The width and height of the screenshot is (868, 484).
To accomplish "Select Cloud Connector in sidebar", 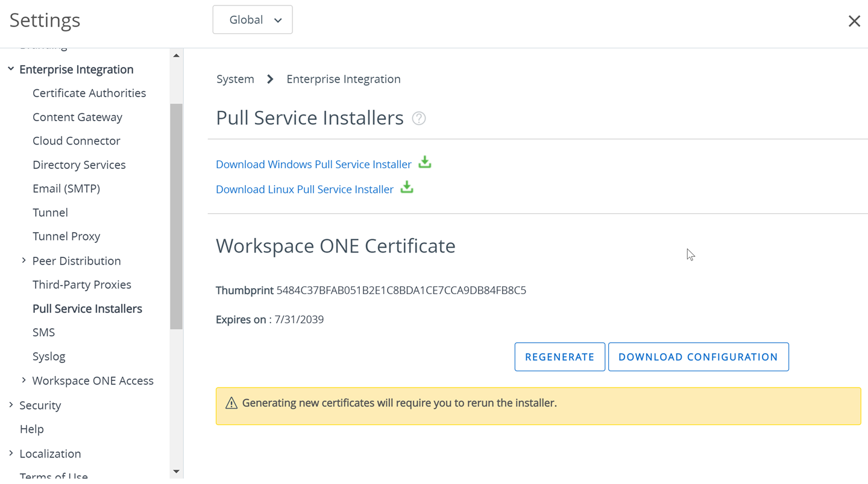I will pos(77,140).
